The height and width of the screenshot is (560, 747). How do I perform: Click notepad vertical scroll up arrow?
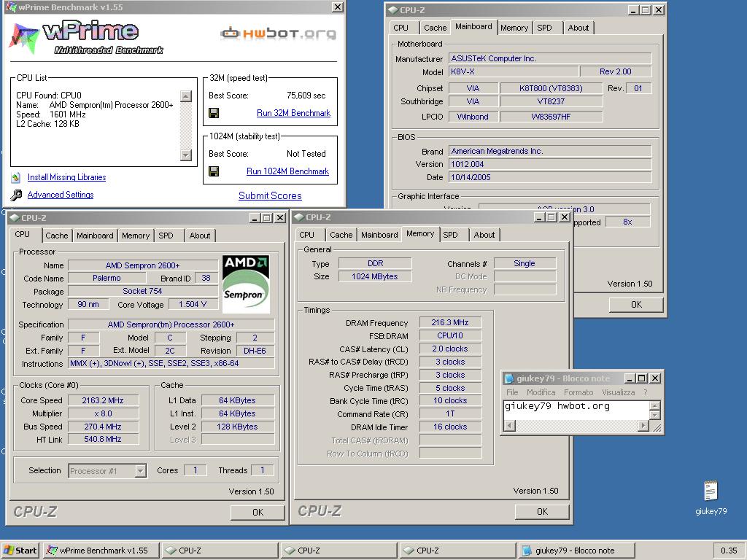pyautogui.click(x=655, y=405)
